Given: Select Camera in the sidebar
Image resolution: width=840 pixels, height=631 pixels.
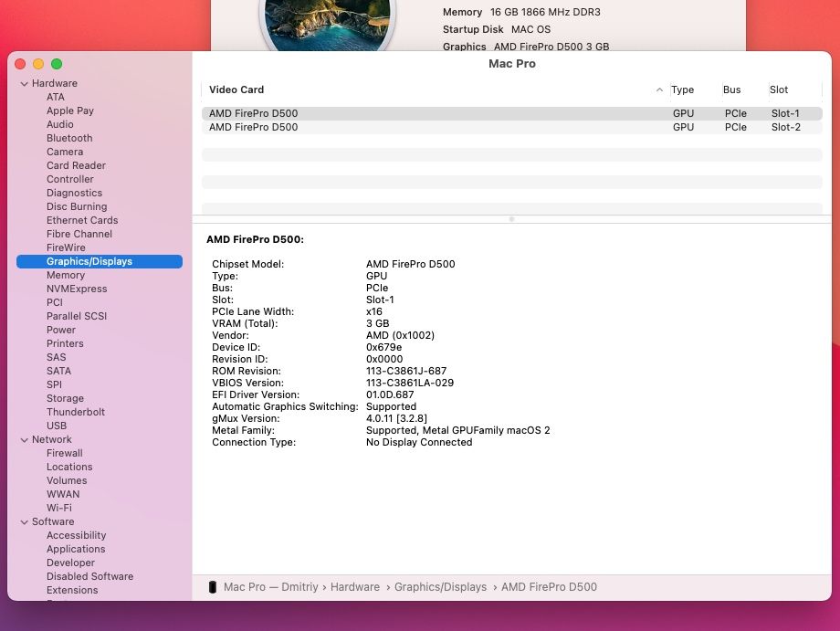Looking at the screenshot, I should 65,152.
